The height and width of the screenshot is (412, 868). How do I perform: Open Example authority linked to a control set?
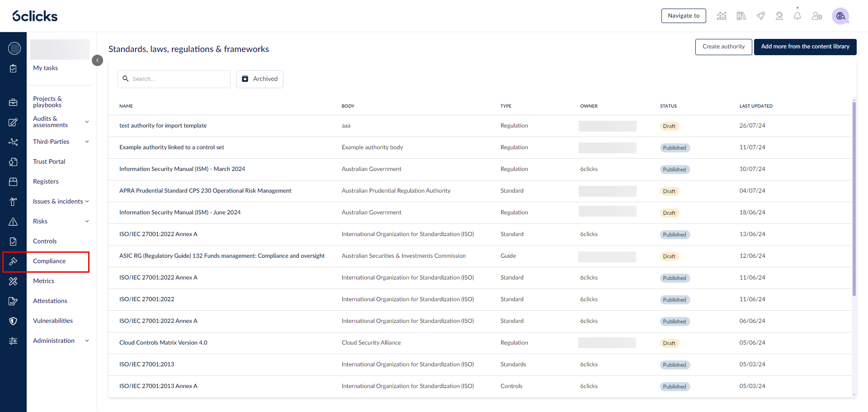(172, 147)
